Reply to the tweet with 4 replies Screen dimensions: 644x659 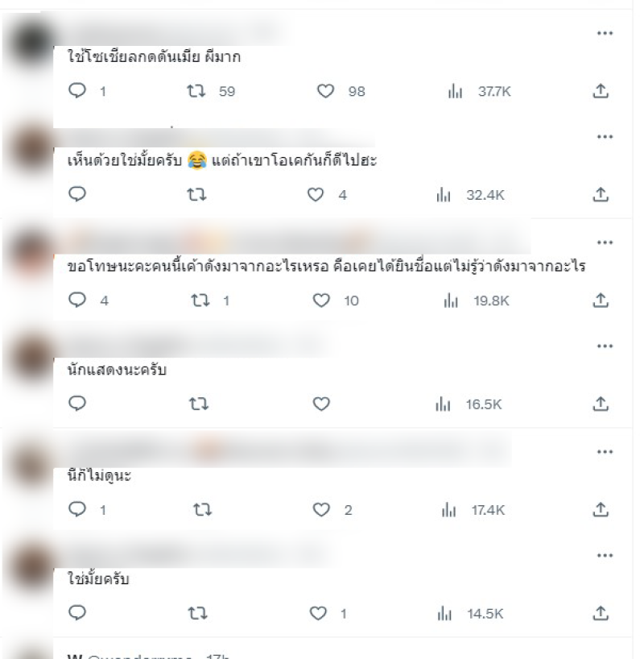click(x=77, y=300)
